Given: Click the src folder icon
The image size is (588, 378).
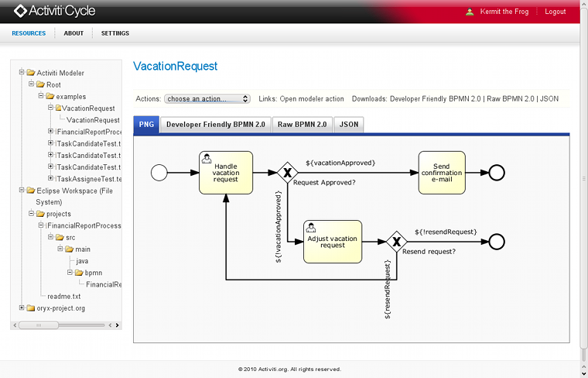Looking at the screenshot, I should point(60,237).
